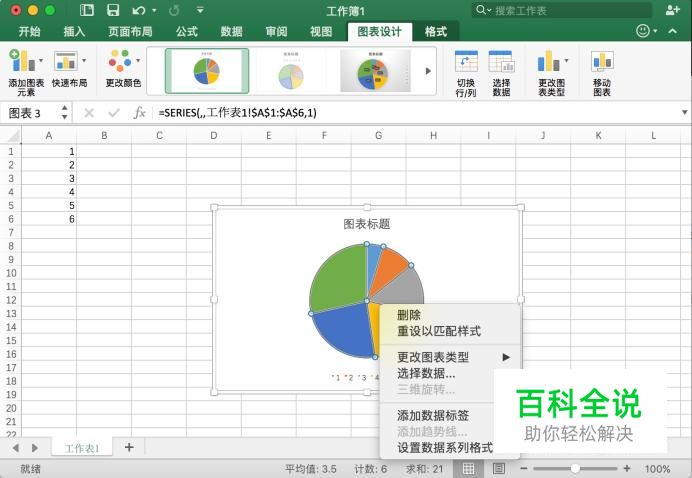The width and height of the screenshot is (692, 478).
Task: Open the Formulas (公式) tab
Action: pyautogui.click(x=187, y=31)
